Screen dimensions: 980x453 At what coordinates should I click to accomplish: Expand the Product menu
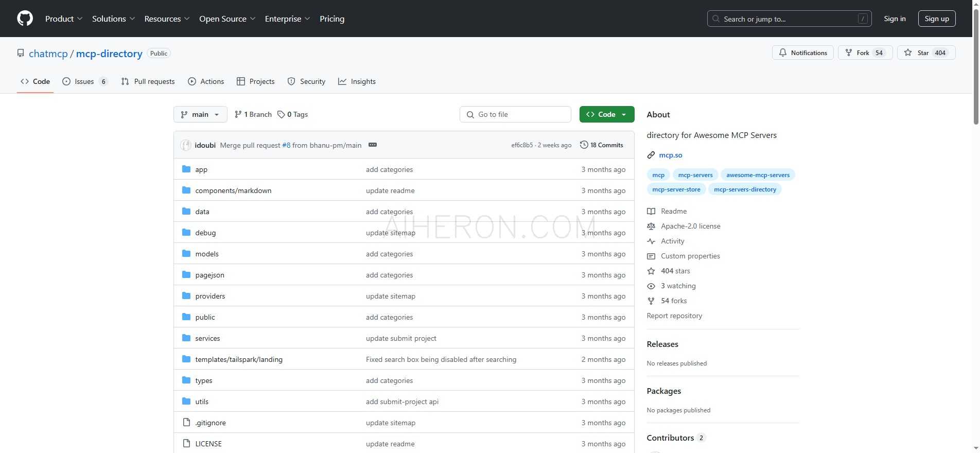coord(64,19)
